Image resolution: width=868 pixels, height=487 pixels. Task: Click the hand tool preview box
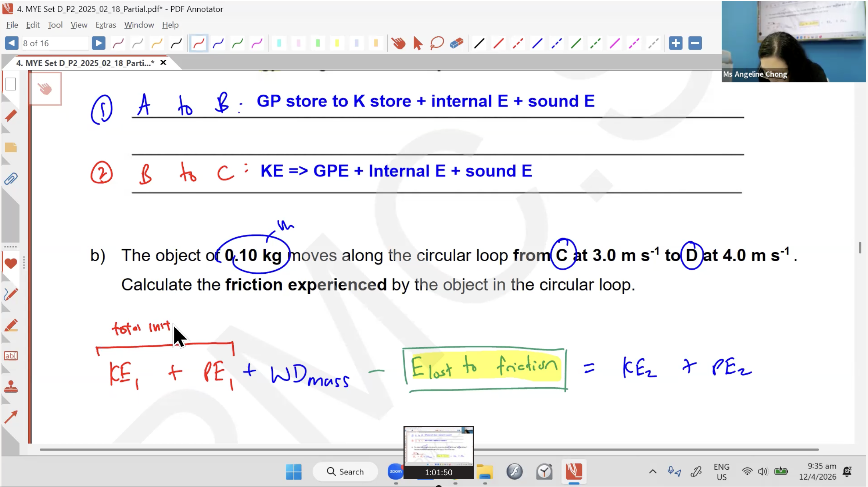coord(45,89)
